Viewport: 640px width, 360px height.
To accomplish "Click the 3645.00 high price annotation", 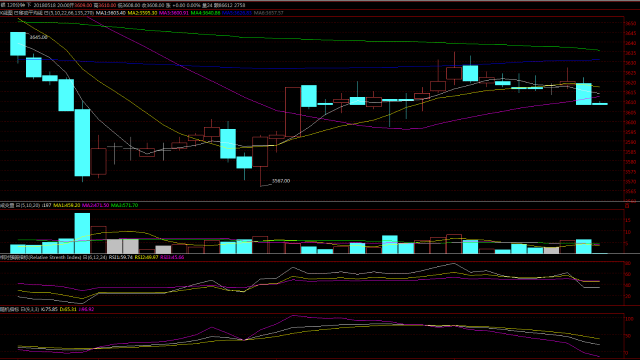I will point(38,37).
